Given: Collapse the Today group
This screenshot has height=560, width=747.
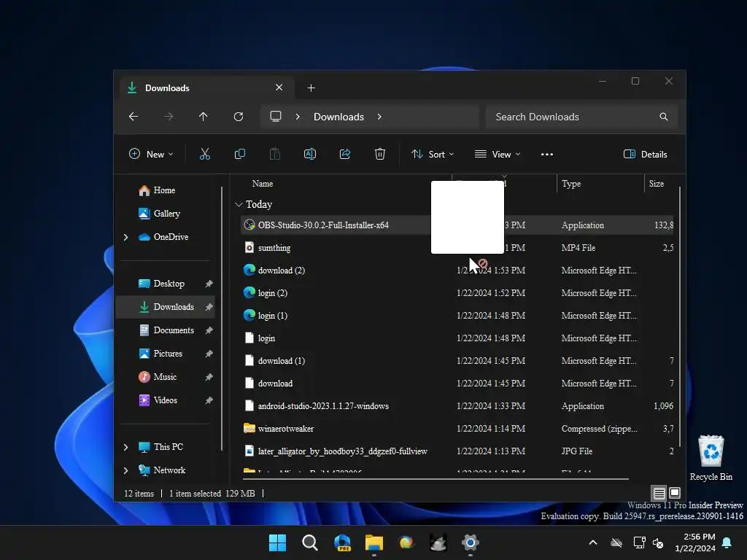Looking at the screenshot, I should tap(239, 204).
